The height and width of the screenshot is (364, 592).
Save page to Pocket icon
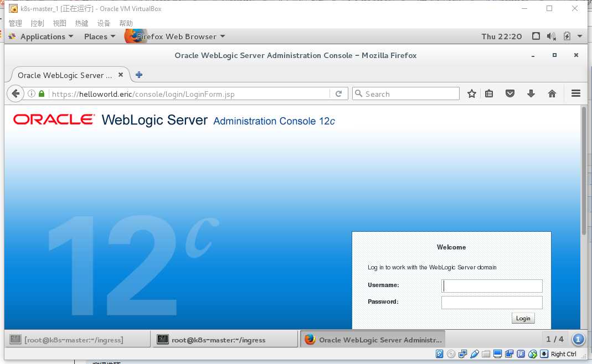[509, 93]
